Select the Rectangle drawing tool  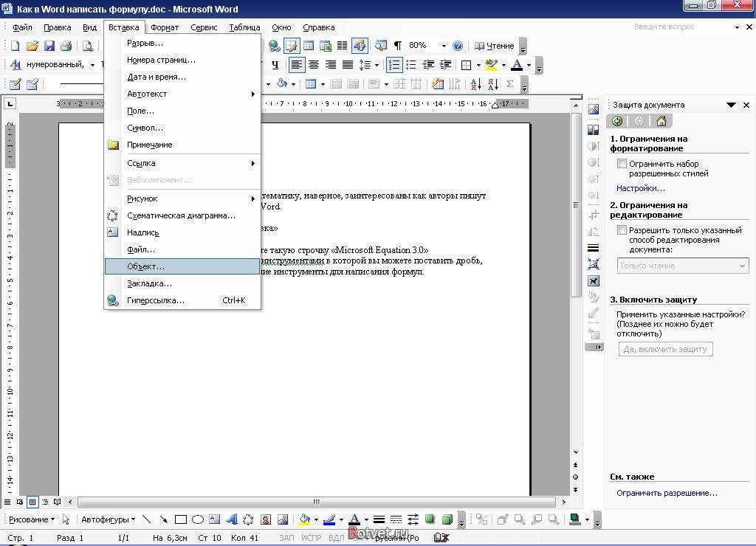[x=181, y=519]
